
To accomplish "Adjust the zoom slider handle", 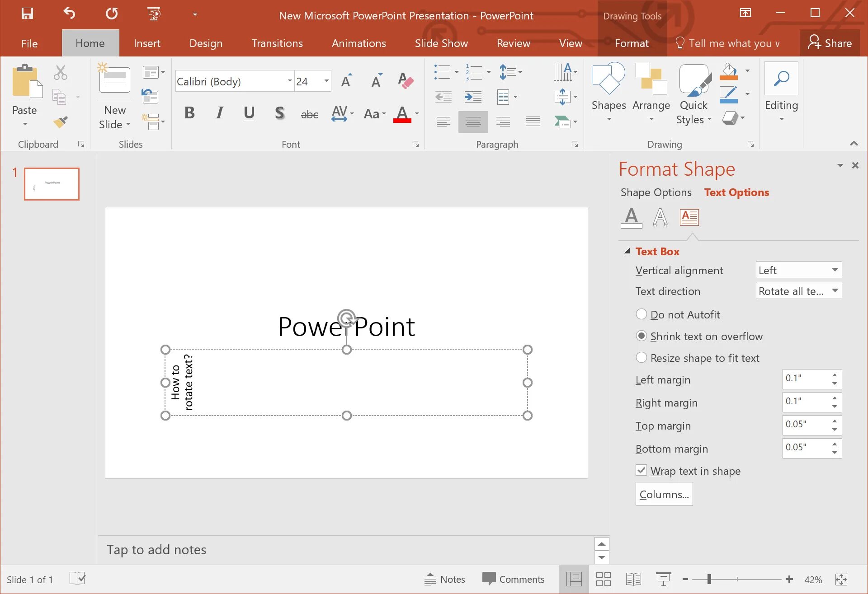I will click(x=709, y=579).
